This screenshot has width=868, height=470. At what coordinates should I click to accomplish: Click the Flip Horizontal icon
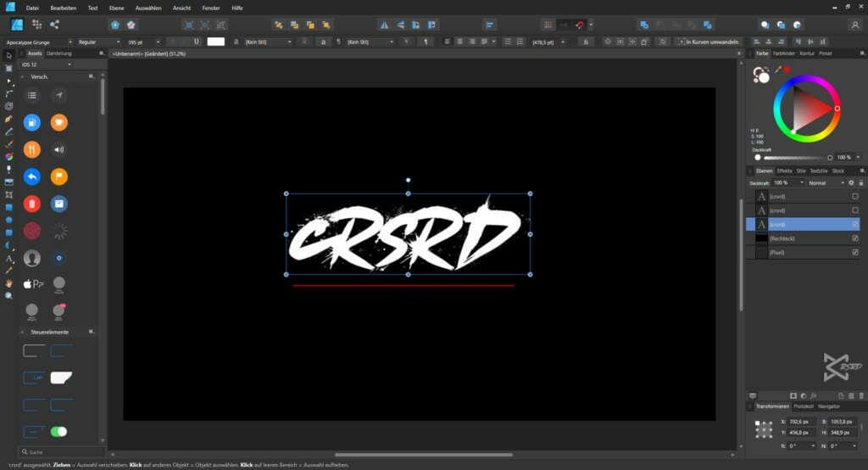tap(385, 25)
